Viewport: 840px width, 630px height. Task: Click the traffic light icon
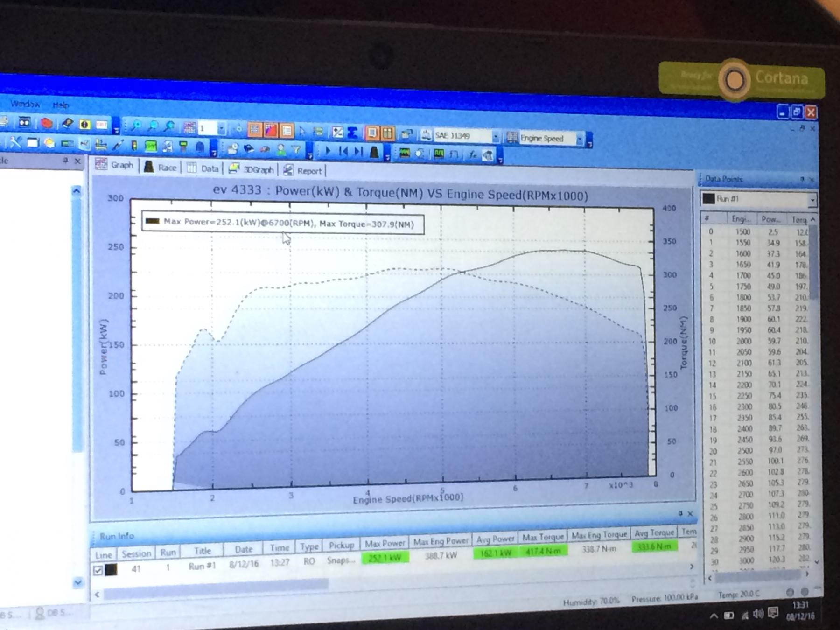134,146
